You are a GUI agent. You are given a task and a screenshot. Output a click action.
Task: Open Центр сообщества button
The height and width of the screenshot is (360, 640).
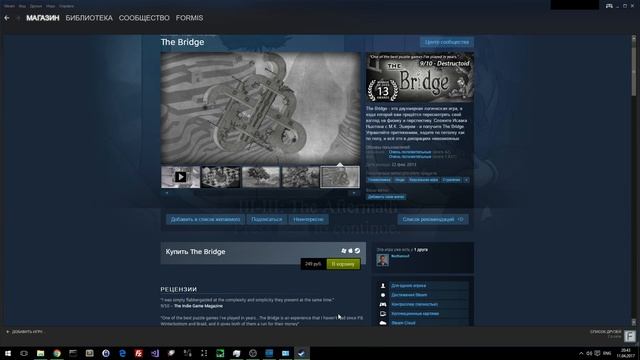pyautogui.click(x=447, y=42)
